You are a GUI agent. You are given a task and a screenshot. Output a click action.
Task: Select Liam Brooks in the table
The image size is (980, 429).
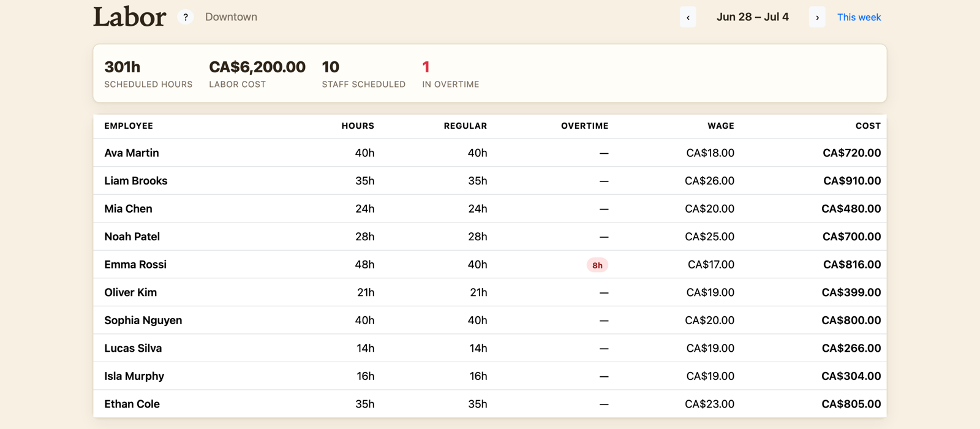[x=490, y=181]
